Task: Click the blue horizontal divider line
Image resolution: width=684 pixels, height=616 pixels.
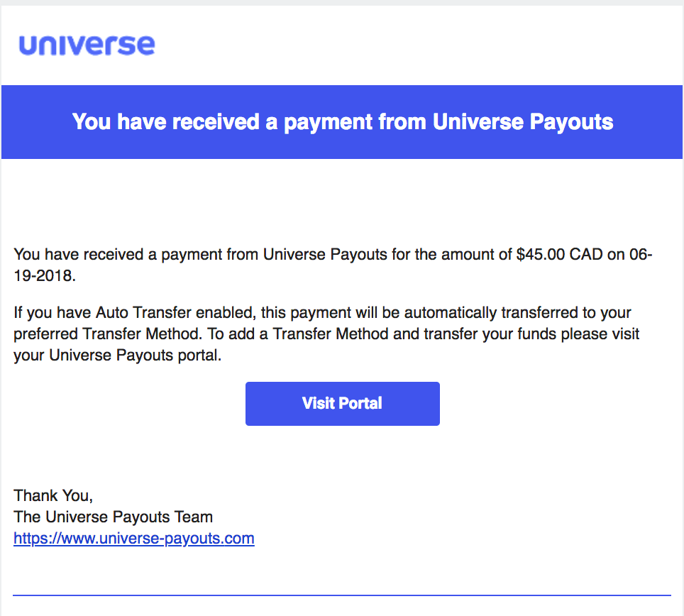Action: click(x=342, y=595)
